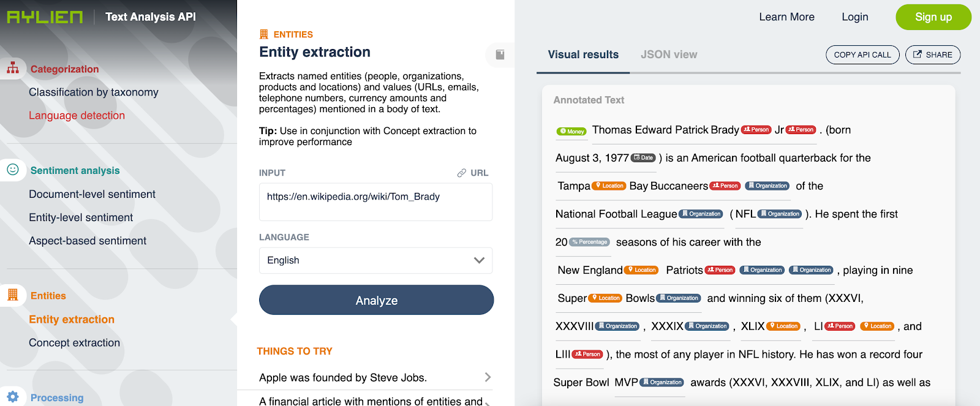Click the SHARE button
The image size is (980, 406).
[x=932, y=55]
